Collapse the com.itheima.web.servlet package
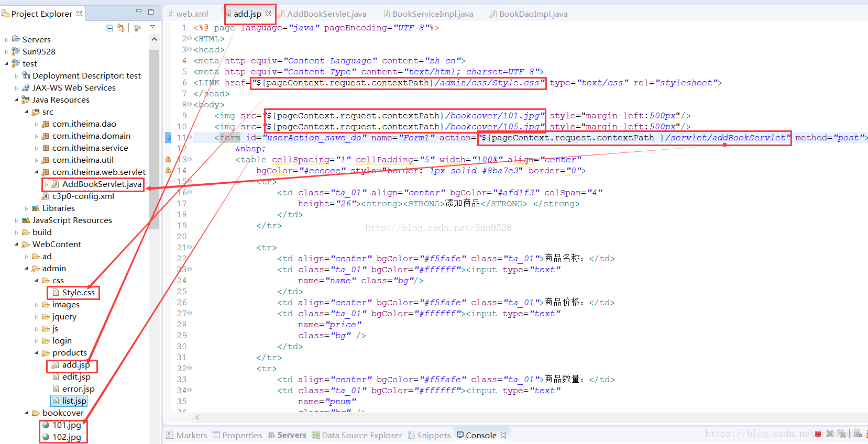 pyautogui.click(x=36, y=172)
